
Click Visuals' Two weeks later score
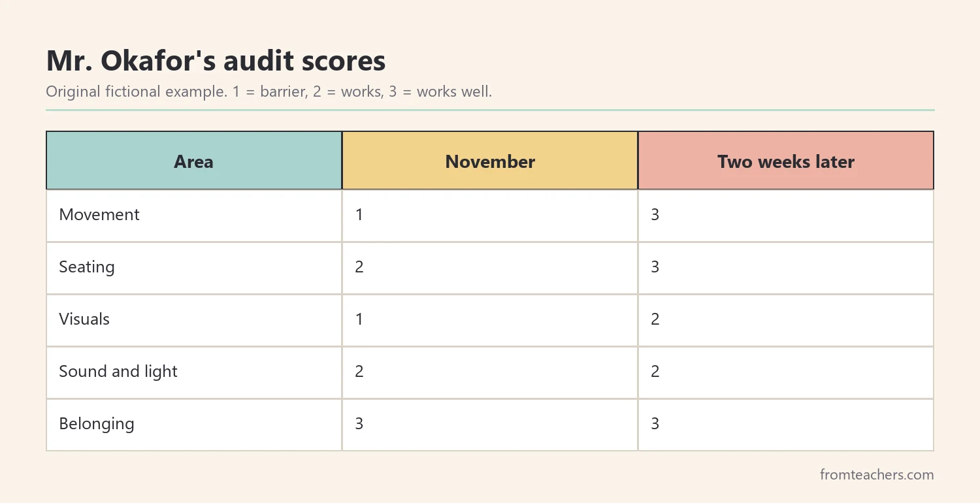coord(786,320)
